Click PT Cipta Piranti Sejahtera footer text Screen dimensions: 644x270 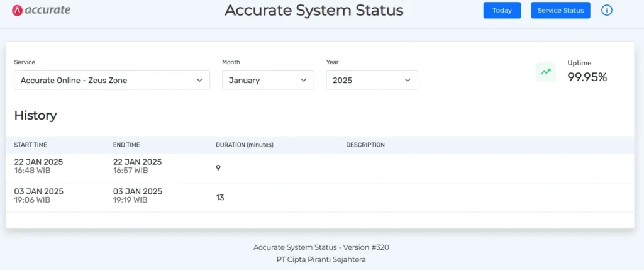pyautogui.click(x=321, y=260)
